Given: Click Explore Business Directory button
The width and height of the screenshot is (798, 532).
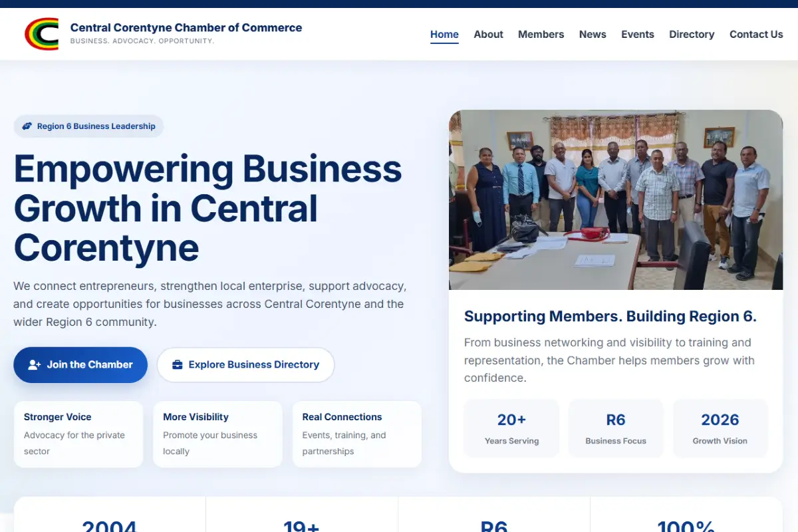Looking at the screenshot, I should tap(245, 364).
